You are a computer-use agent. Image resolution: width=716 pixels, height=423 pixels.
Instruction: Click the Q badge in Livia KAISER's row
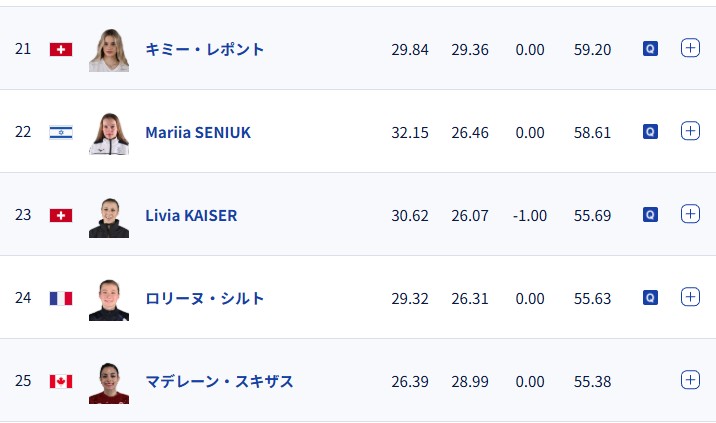pos(650,214)
